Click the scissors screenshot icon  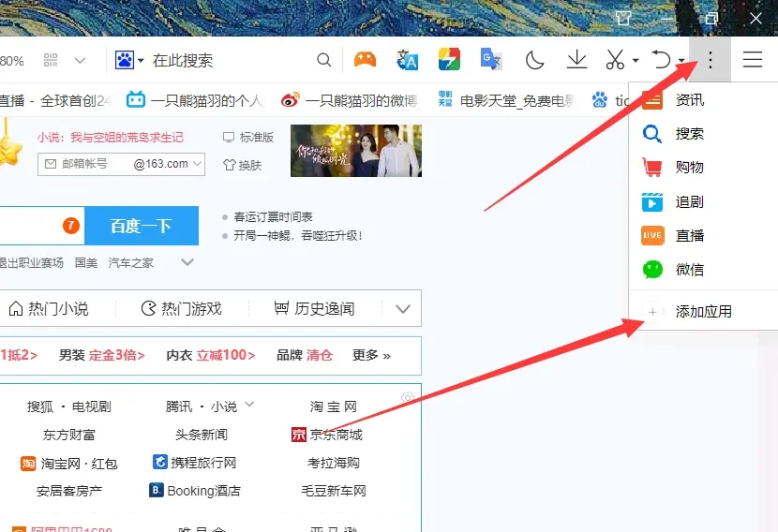click(615, 60)
